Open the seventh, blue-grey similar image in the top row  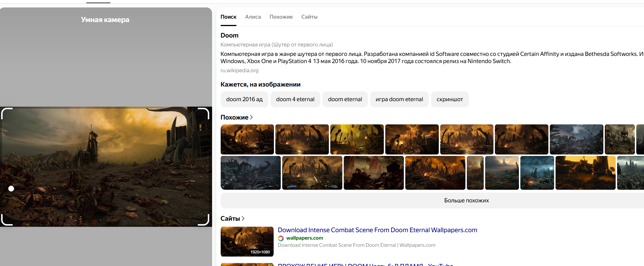[x=576, y=139]
